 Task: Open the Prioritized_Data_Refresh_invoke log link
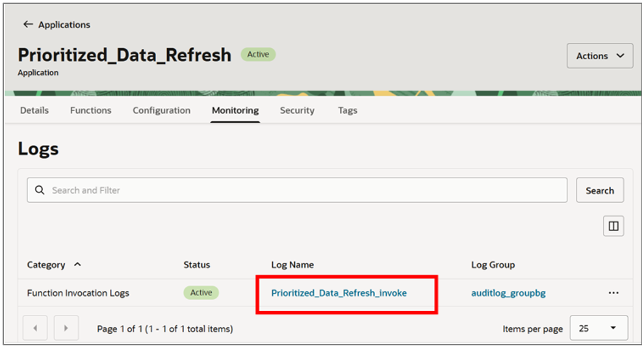(339, 293)
